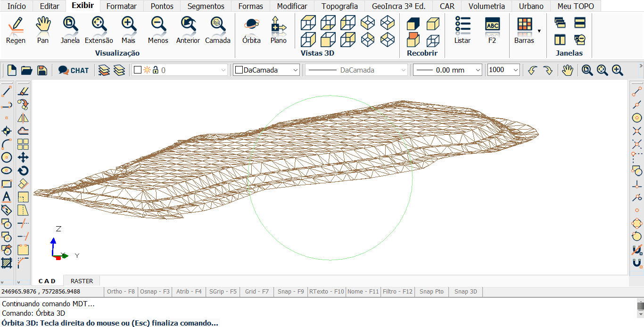
Task: Click the solid dark Recobrir cube icon
Action: 413,24
